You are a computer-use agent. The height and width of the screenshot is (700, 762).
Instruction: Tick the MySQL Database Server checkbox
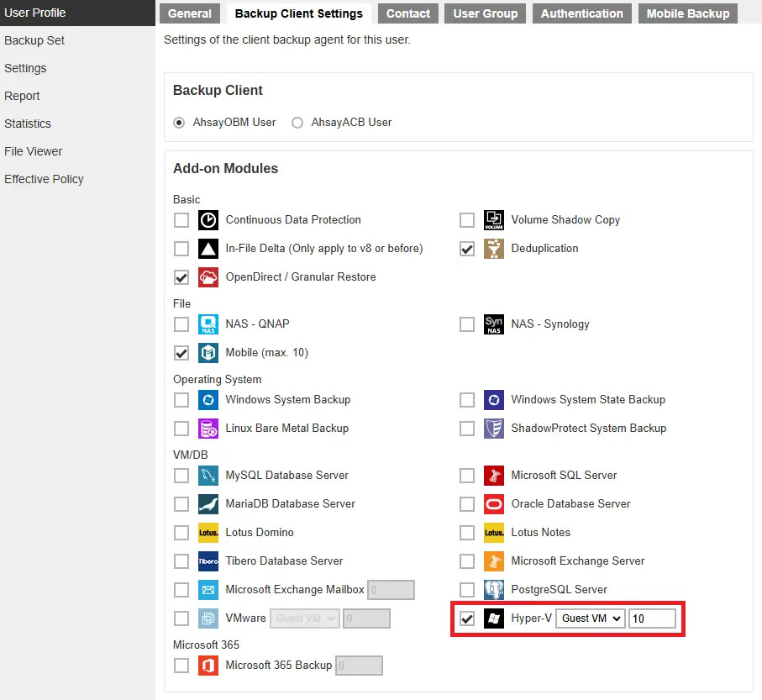(x=181, y=476)
